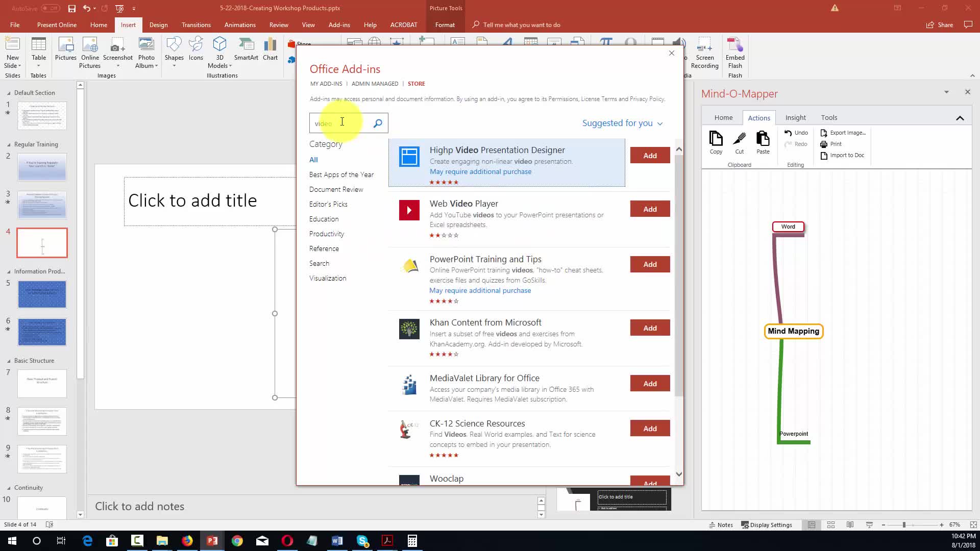
Task: Add CK-12 Science Resources add-in
Action: click(x=650, y=429)
